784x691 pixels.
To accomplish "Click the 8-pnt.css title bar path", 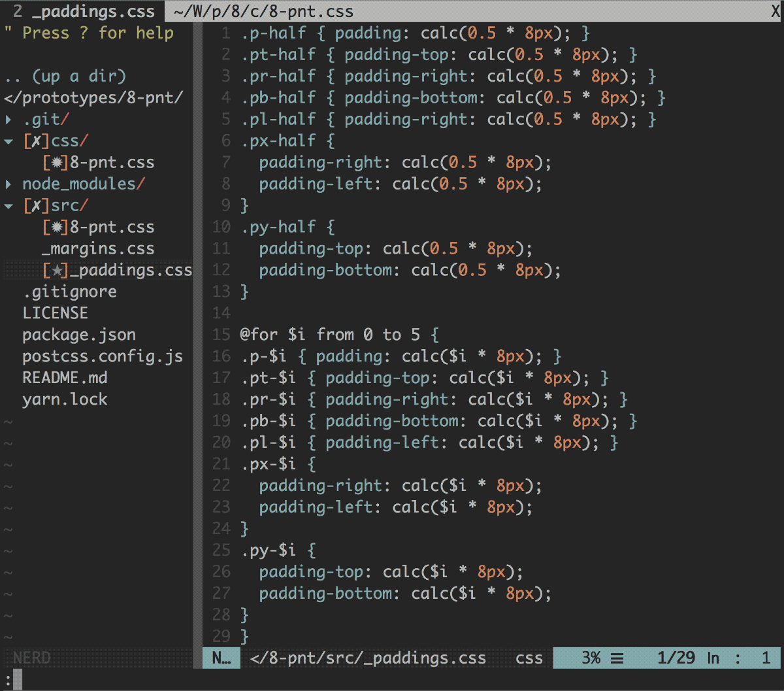I will tap(261, 10).
